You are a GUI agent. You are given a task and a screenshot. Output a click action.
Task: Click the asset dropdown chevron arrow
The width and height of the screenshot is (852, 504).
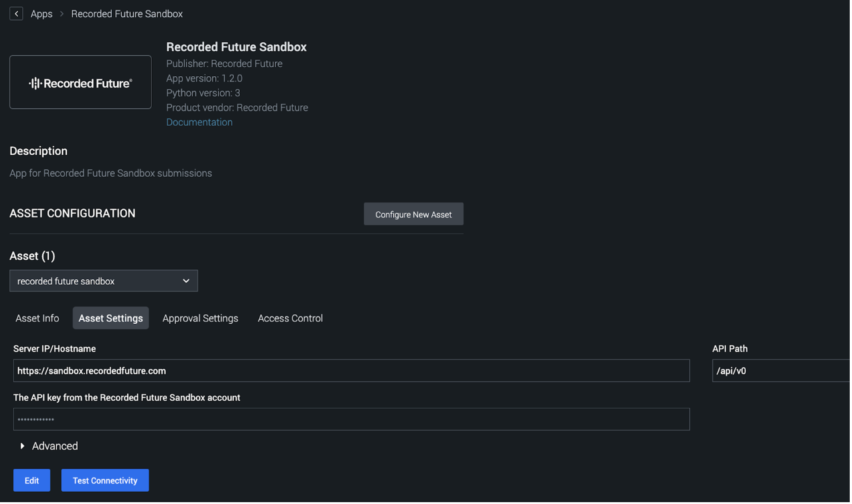pos(186,282)
